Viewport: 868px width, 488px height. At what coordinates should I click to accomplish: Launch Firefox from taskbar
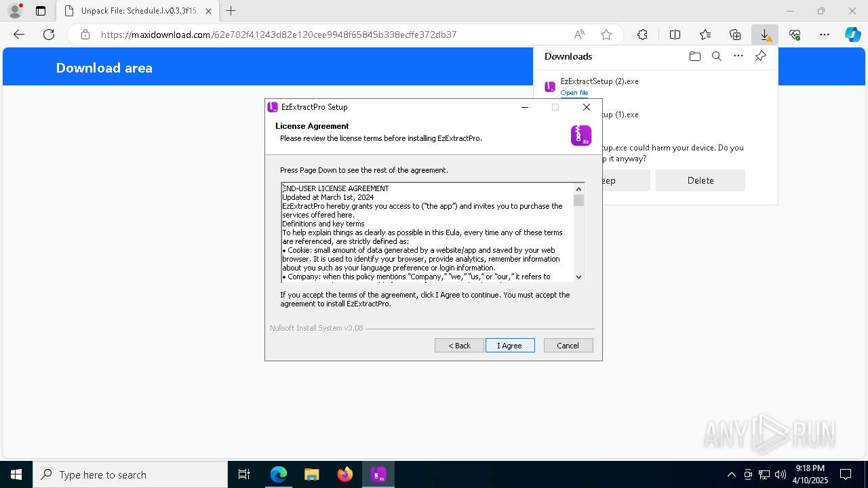(345, 474)
